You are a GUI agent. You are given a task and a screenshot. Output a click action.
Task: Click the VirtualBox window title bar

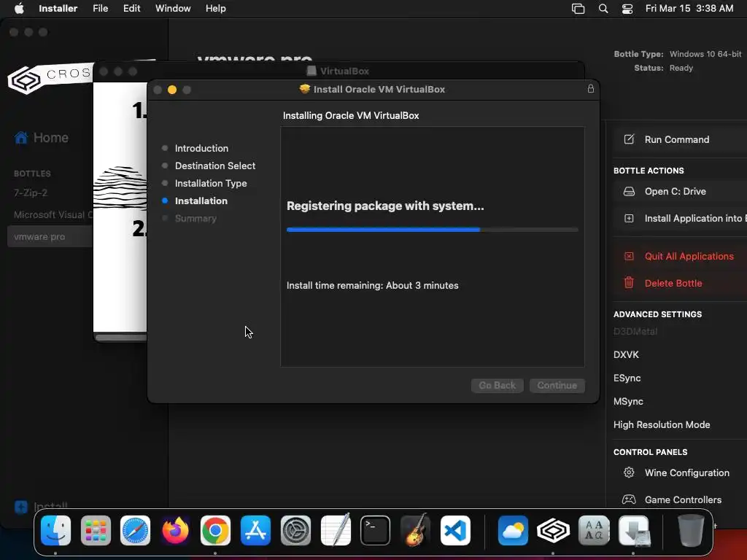tap(338, 71)
